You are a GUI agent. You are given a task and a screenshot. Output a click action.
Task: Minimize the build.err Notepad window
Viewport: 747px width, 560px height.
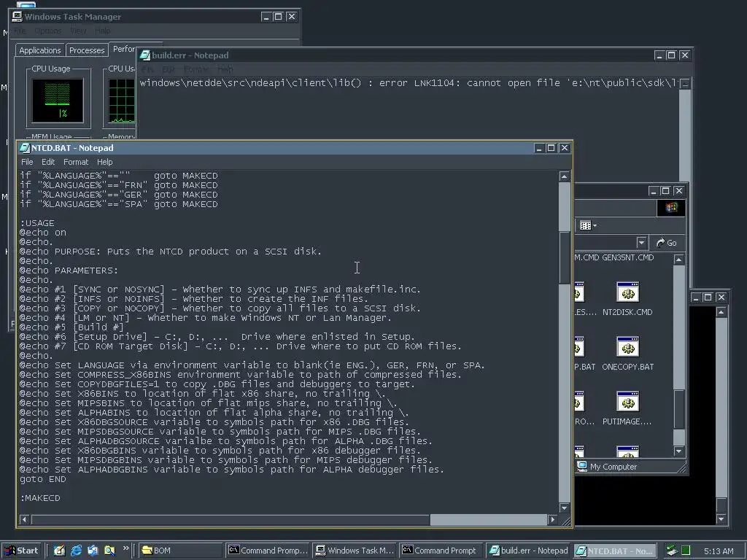[659, 55]
